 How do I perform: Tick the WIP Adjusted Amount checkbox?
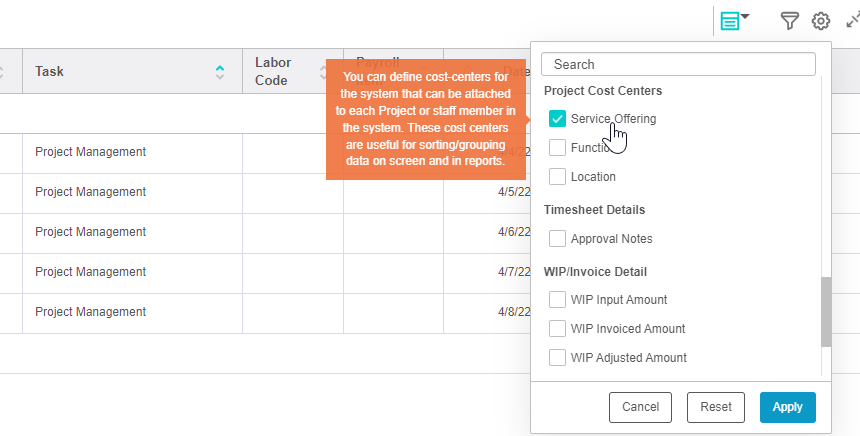click(557, 358)
